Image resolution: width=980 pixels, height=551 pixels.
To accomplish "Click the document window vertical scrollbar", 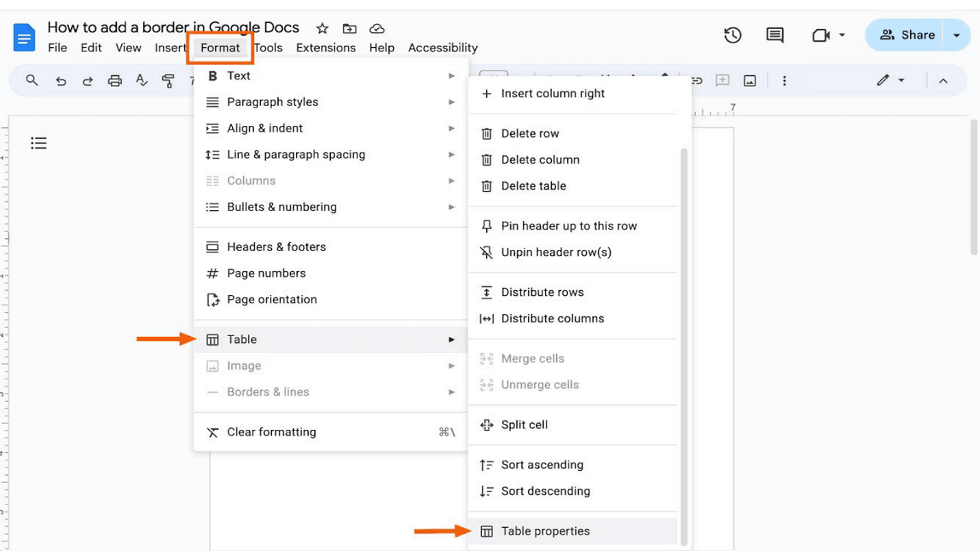I will tap(974, 187).
